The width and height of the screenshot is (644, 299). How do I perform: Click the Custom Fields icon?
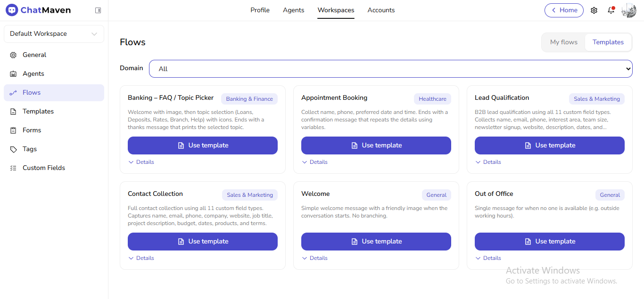point(14,168)
